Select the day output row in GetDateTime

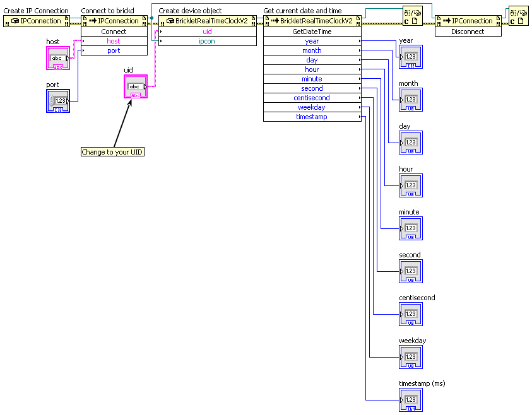[312, 60]
